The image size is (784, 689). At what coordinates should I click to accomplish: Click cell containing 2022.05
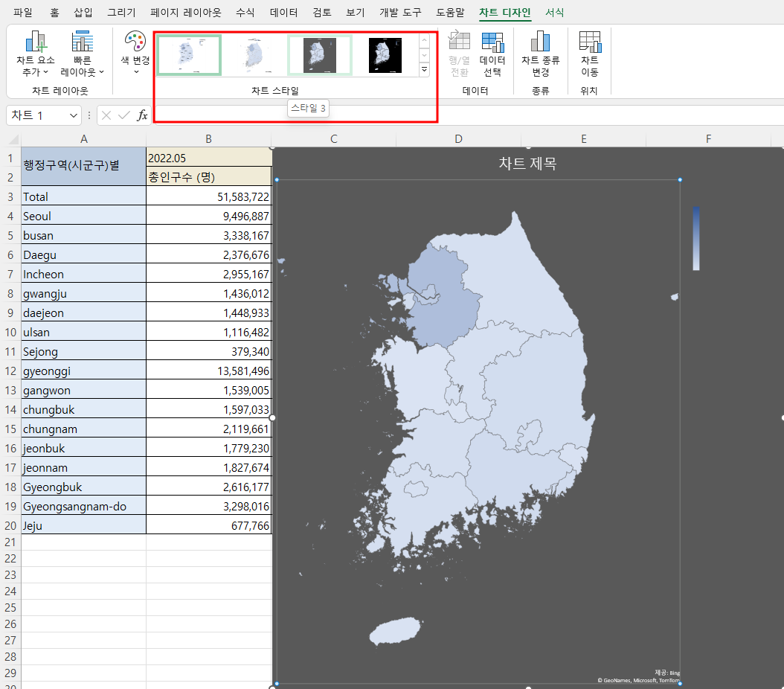(209, 158)
